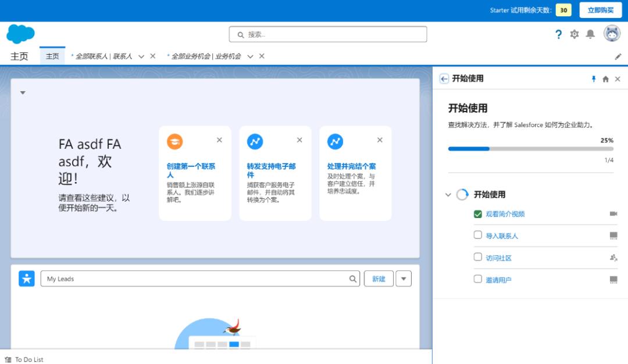Viewport: 628px width, 364px height.
Task: Unpin the 开始使用 panel
Action: [594, 78]
